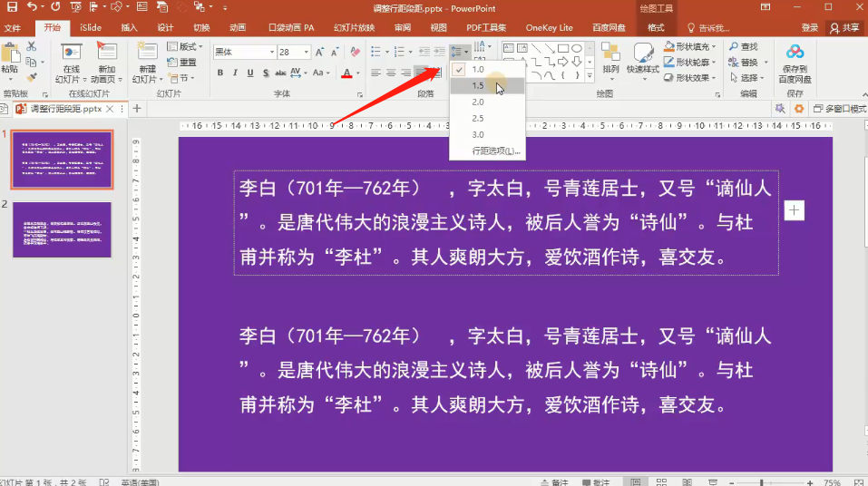Open the font color dropdown arrow
The height and width of the screenshot is (486, 868).
pos(358,73)
